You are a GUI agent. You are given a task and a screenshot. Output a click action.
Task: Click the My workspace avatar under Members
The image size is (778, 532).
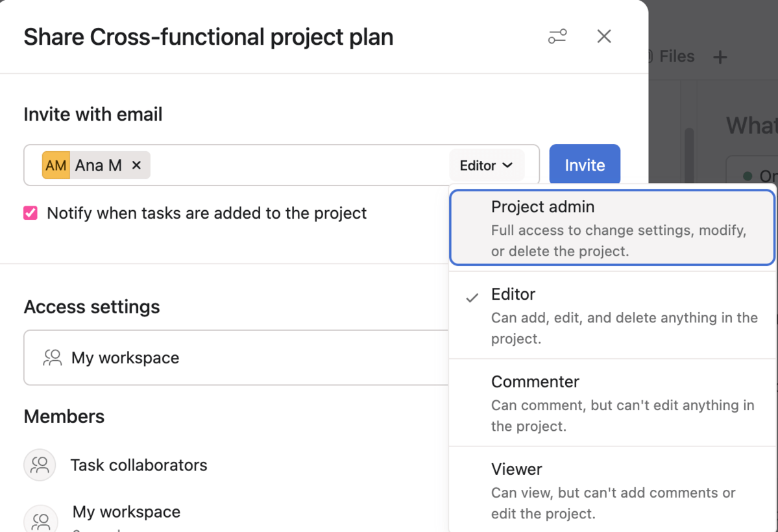pos(40,519)
